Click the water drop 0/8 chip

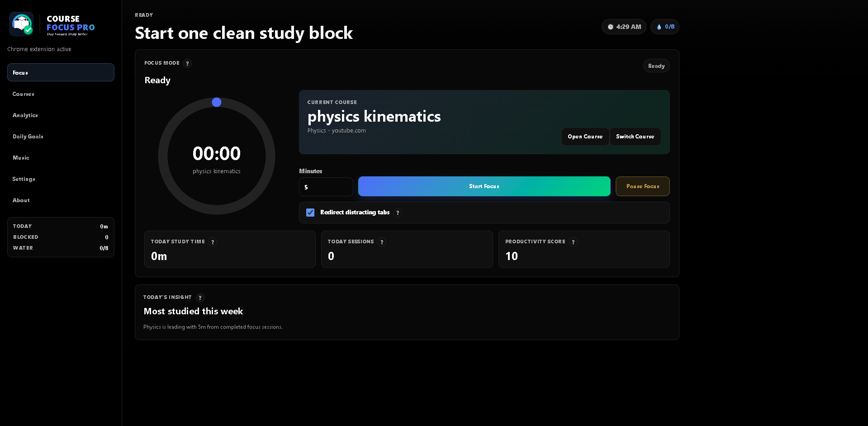[x=665, y=27]
